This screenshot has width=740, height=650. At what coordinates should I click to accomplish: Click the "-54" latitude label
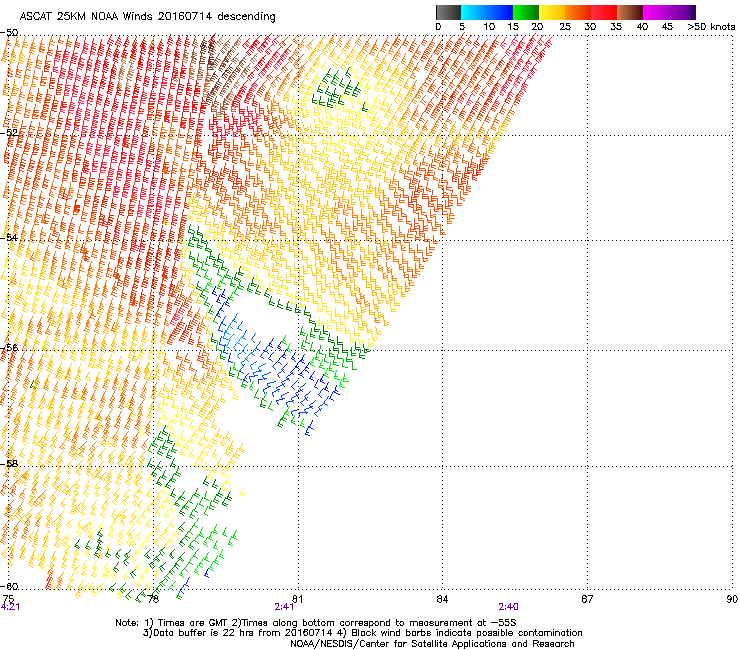click(x=9, y=237)
